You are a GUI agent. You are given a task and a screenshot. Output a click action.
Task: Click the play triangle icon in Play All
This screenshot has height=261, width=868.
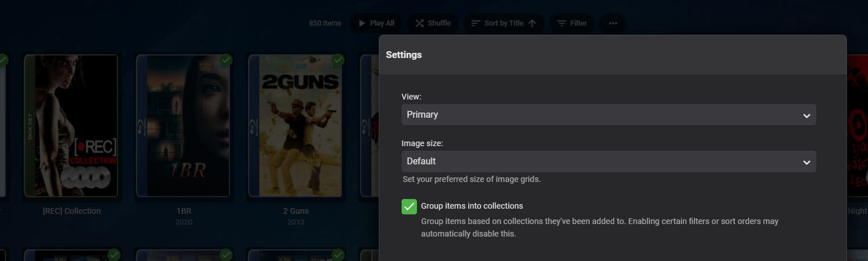pos(362,23)
